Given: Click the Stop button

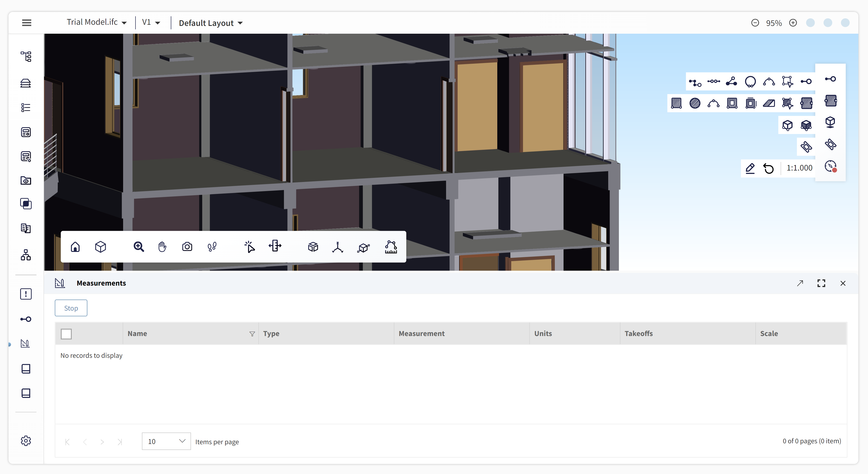Looking at the screenshot, I should click(x=71, y=308).
